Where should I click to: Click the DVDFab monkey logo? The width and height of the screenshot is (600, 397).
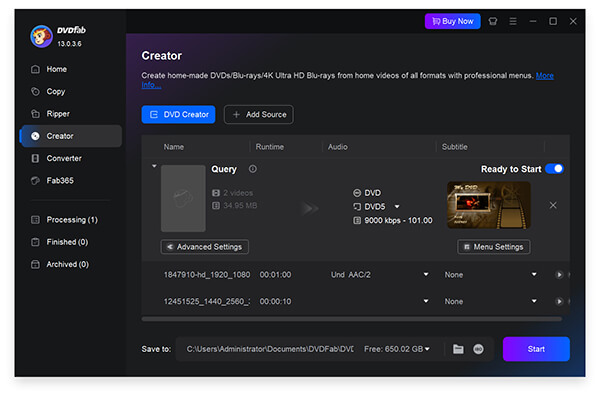click(41, 36)
